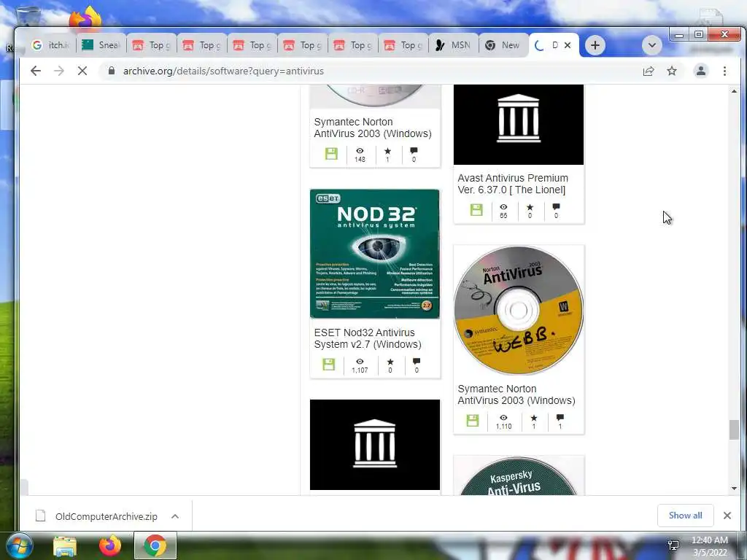Click Show all downloads
The height and width of the screenshot is (560, 747).
click(x=685, y=516)
